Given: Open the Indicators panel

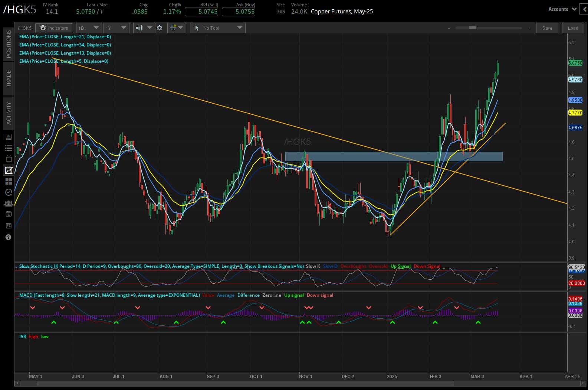Looking at the screenshot, I should pos(54,28).
